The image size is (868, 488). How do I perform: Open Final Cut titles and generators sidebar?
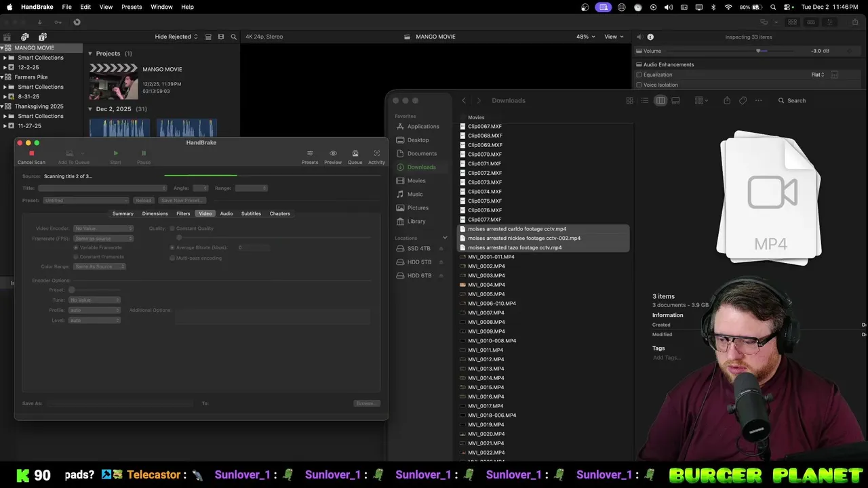point(42,37)
